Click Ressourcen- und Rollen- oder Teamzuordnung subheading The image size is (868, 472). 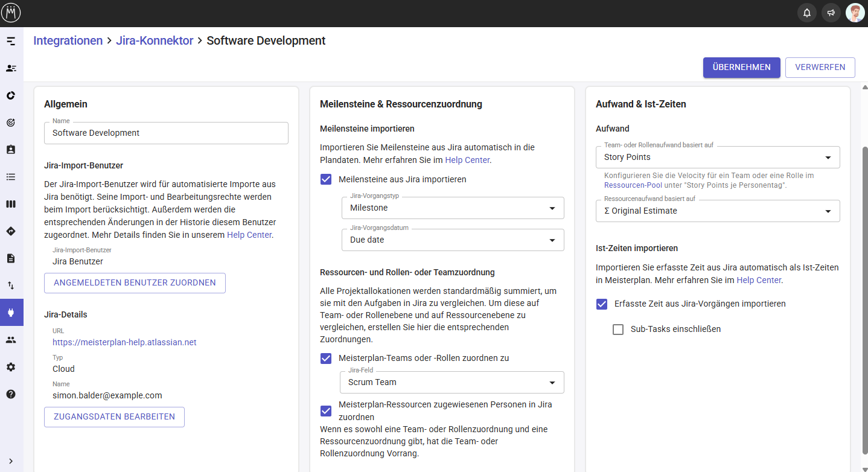407,272
